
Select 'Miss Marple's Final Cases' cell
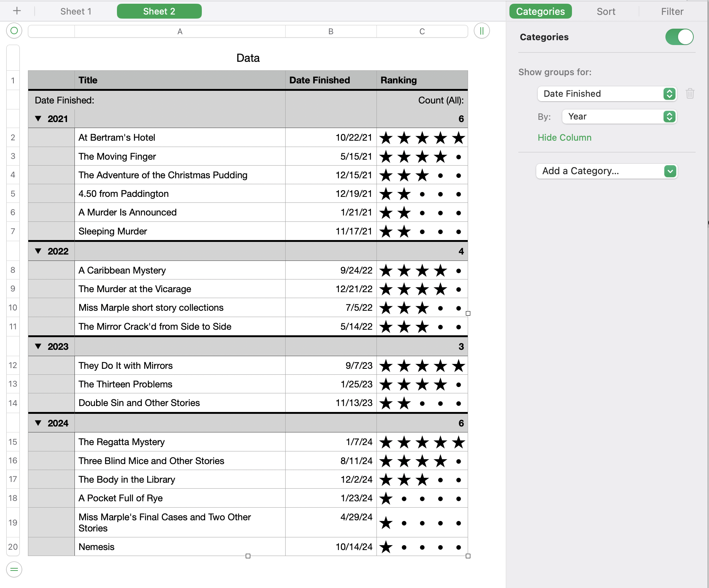pyautogui.click(x=180, y=523)
